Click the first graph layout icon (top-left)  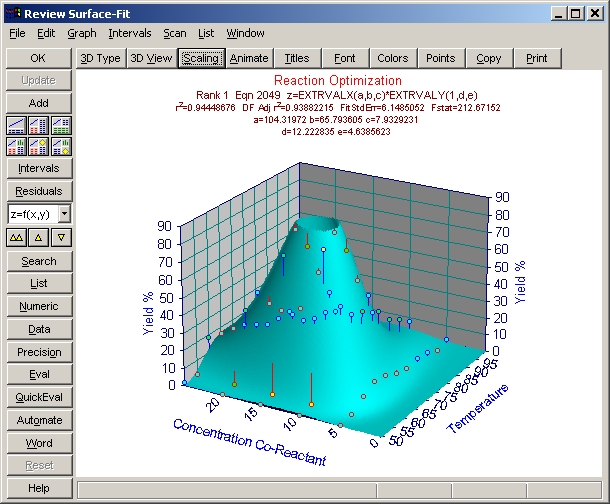(x=17, y=125)
